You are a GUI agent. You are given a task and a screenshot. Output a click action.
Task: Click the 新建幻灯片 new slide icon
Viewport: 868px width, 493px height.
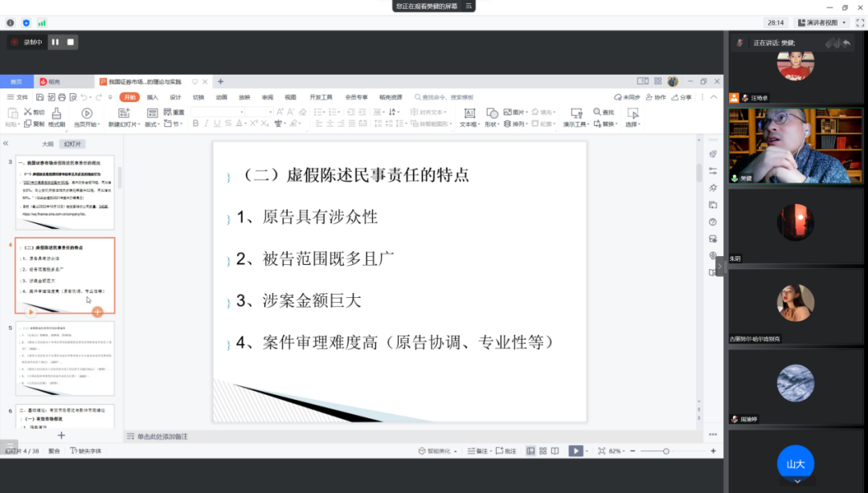coord(124,113)
